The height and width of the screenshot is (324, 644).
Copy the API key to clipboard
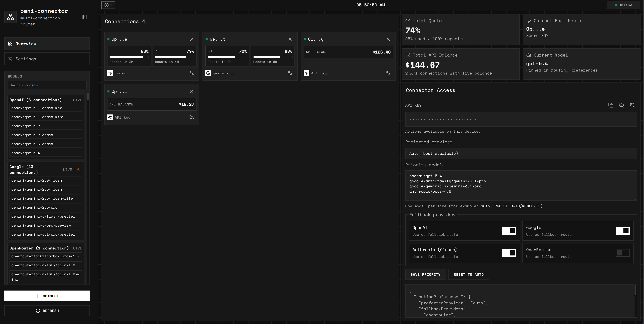coord(610,105)
